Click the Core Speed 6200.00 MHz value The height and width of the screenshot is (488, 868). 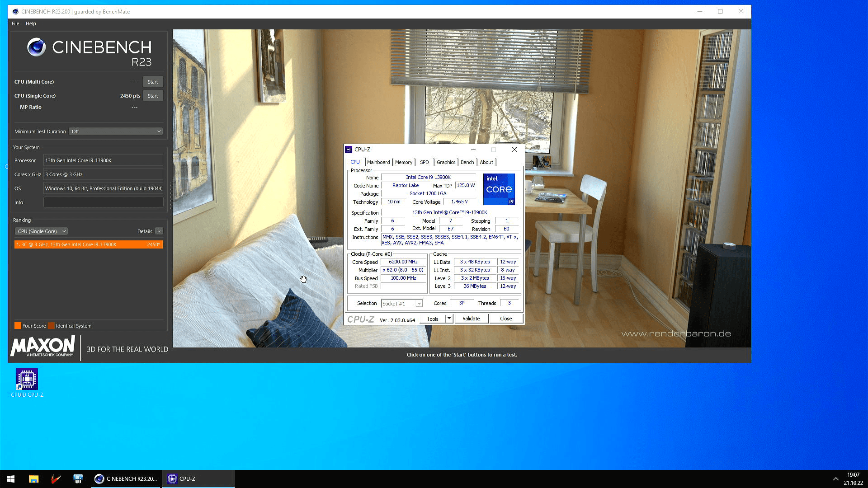coord(403,262)
